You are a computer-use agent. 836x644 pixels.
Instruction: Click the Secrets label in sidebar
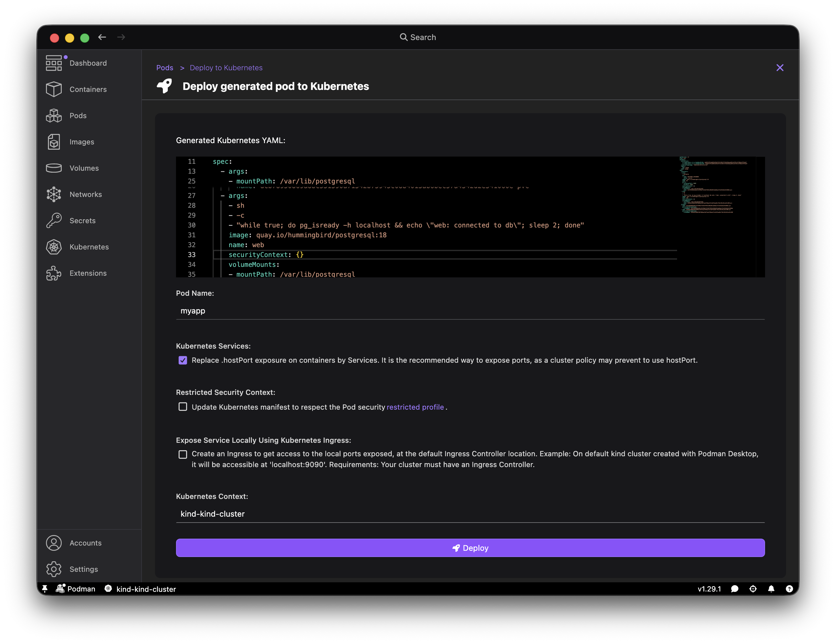(82, 221)
